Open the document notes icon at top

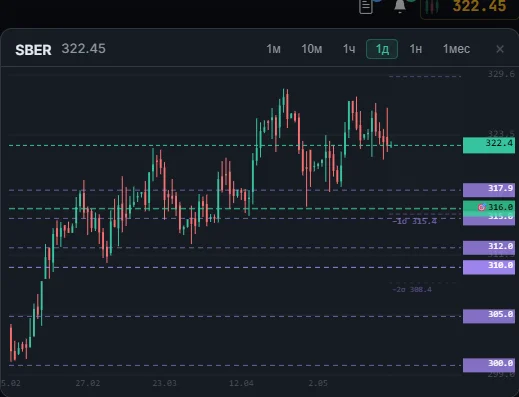click(366, 7)
